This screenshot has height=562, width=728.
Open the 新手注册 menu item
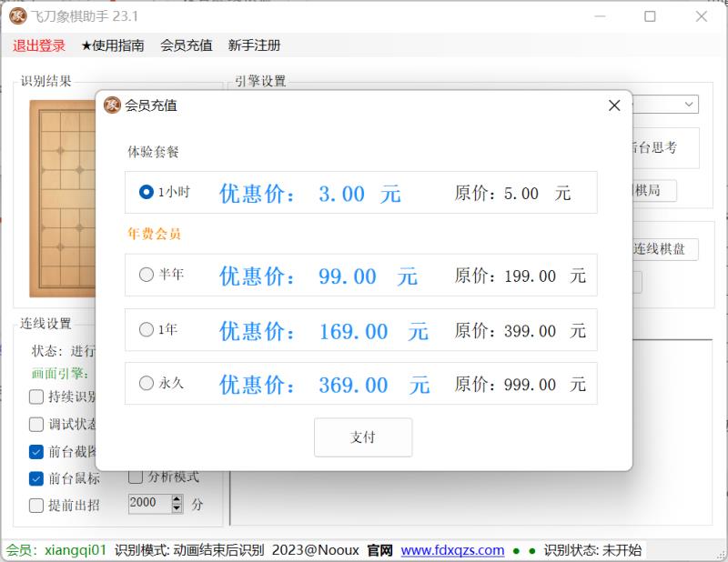point(254,45)
